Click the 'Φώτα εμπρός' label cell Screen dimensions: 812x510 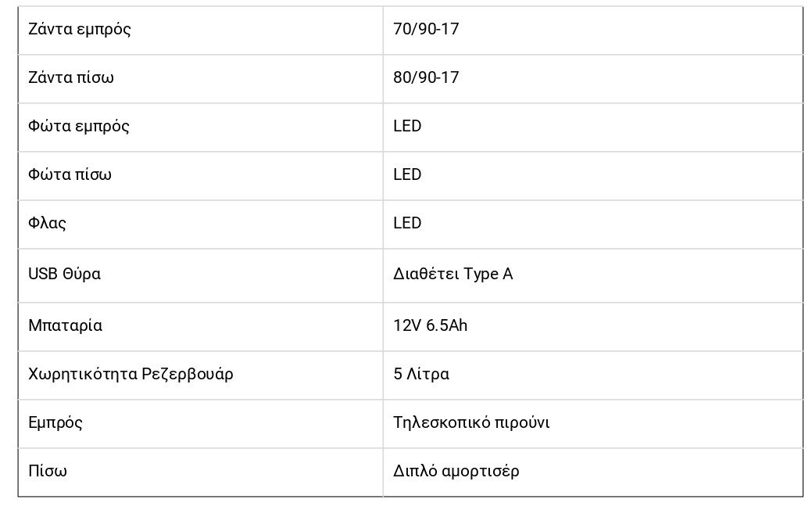(79, 126)
